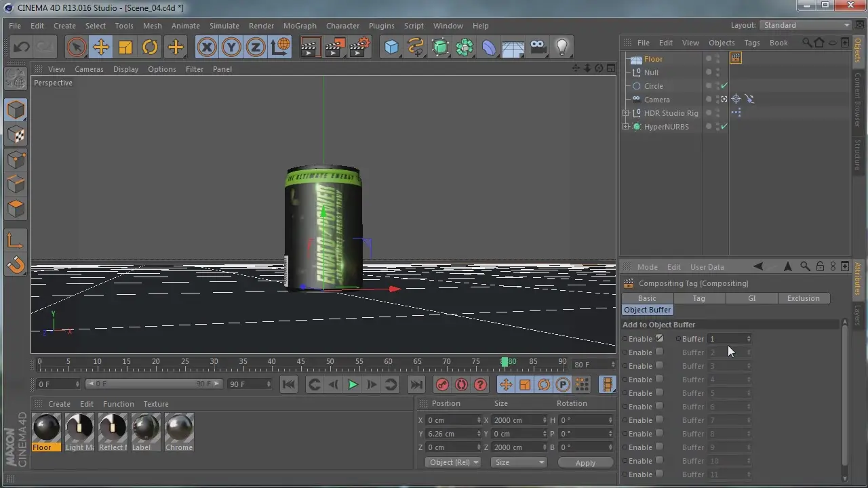Enable the checkbox for Buffer 2
Viewport: 868px width, 488px height.
pyautogui.click(x=659, y=352)
